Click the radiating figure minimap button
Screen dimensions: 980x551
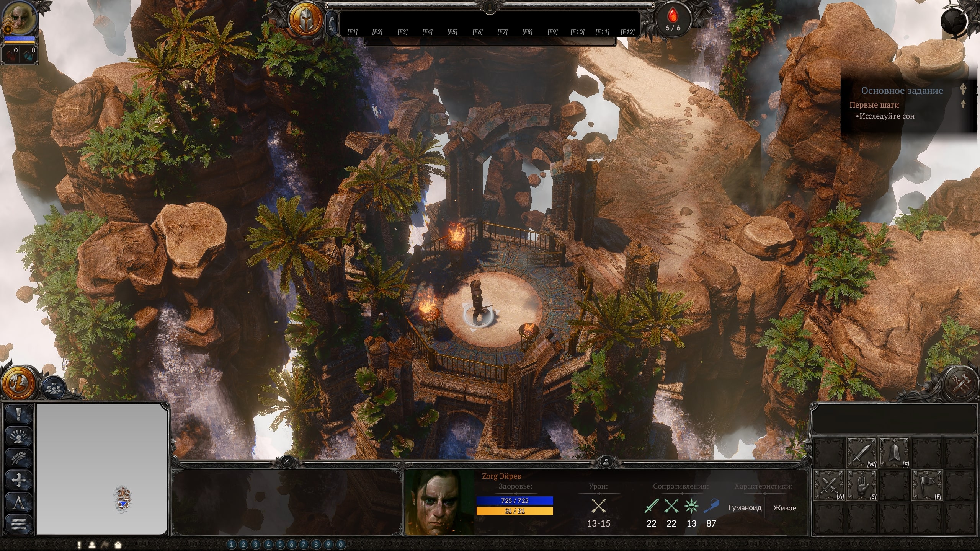coord(18,436)
